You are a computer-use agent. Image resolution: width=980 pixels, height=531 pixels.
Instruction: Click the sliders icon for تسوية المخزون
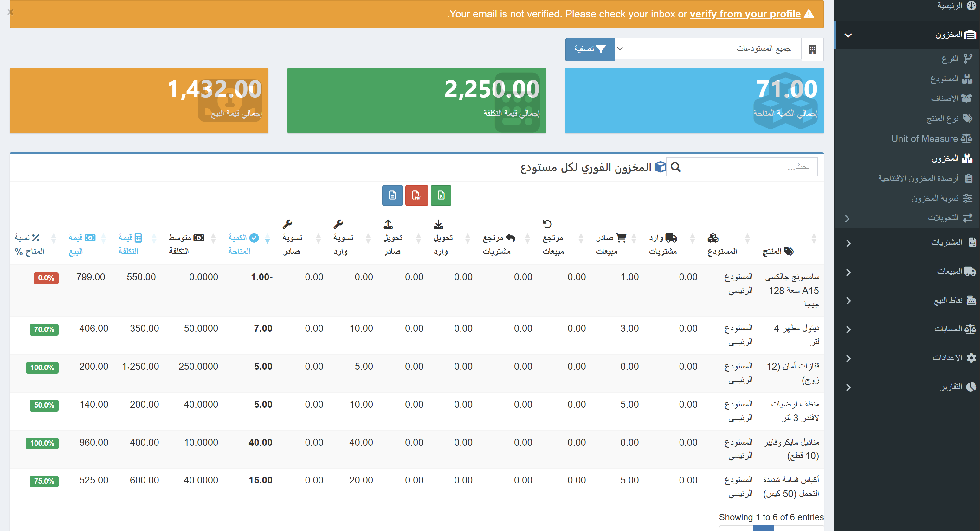[x=967, y=198]
